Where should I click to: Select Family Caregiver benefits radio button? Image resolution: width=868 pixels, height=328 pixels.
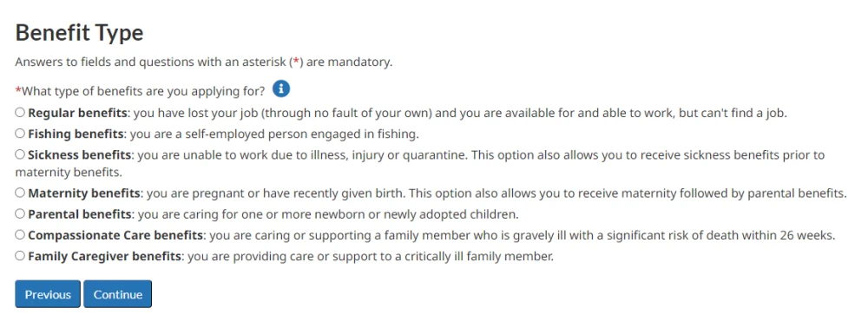click(20, 255)
